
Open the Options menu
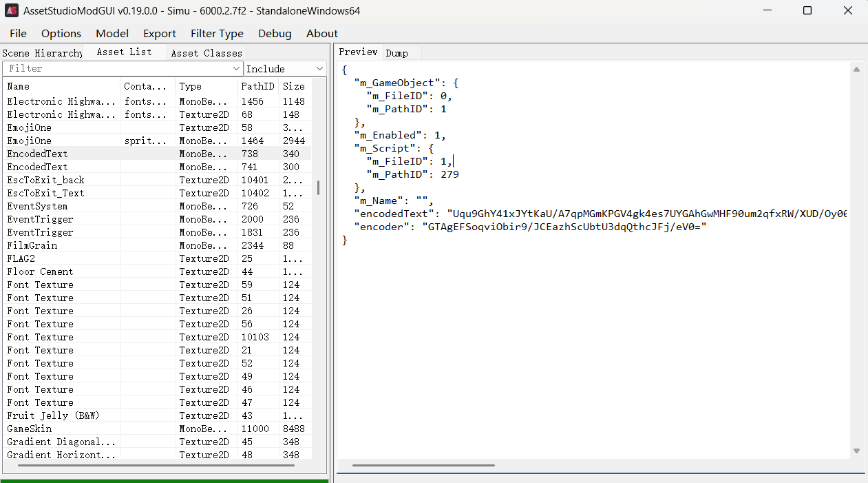click(61, 33)
